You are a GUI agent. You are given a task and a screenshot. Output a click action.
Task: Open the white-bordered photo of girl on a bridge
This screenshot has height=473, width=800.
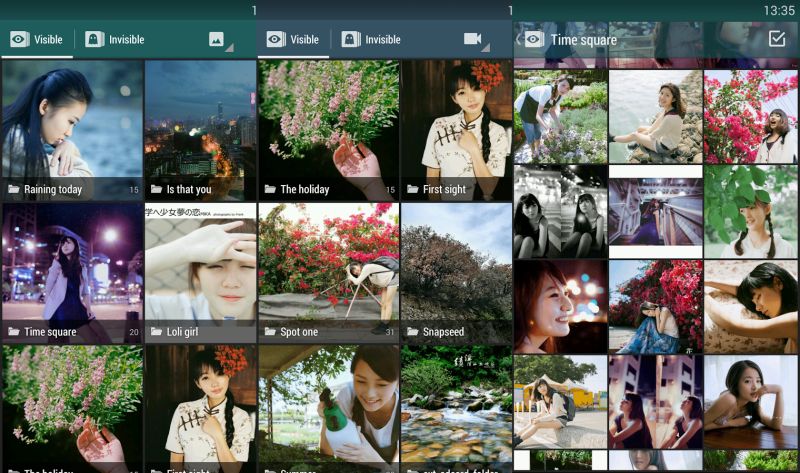click(656, 211)
